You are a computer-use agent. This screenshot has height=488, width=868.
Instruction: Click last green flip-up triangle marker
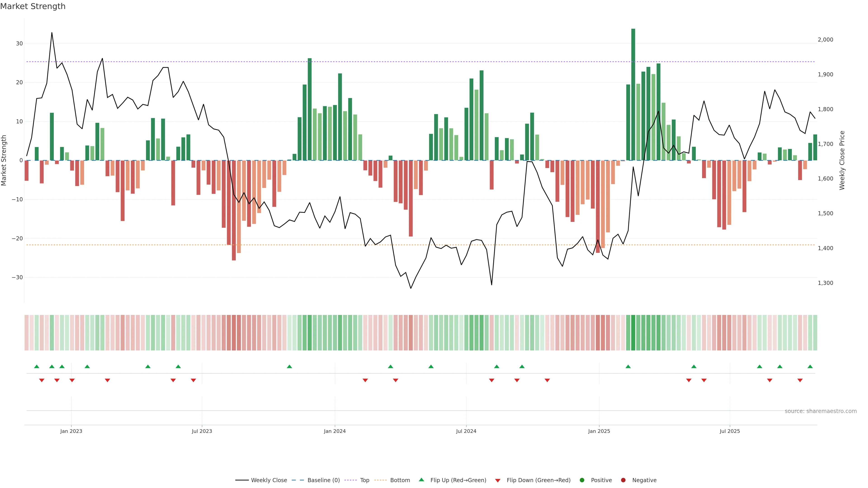(x=810, y=366)
